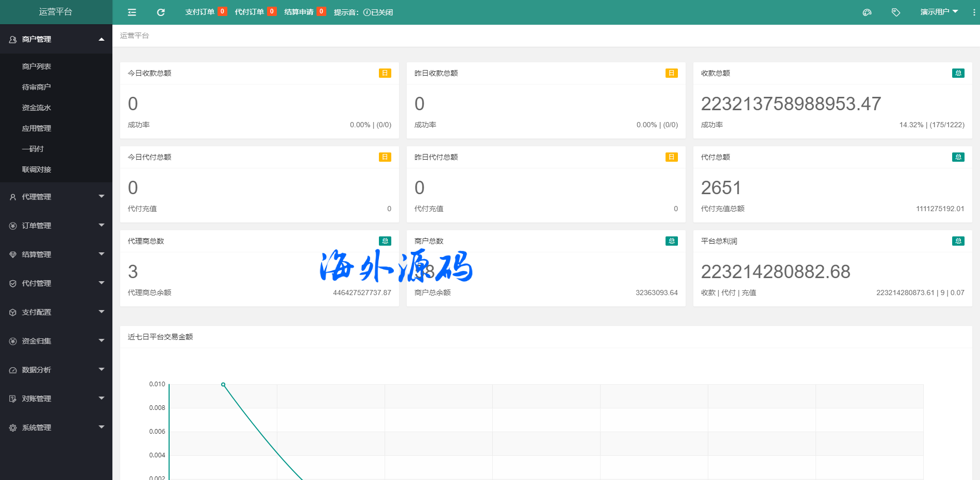The height and width of the screenshot is (480, 980).
Task: Expand the 代理管理 sidebar menu
Action: (56, 197)
